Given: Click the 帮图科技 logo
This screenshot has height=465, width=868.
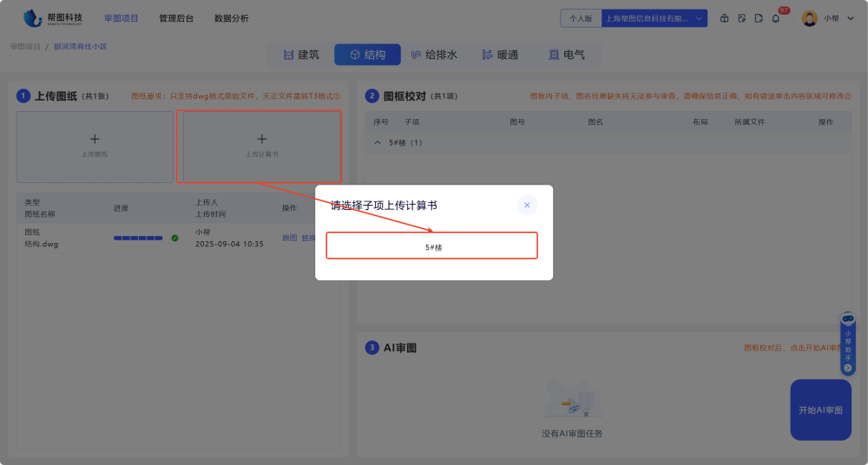Looking at the screenshot, I should tap(54, 17).
